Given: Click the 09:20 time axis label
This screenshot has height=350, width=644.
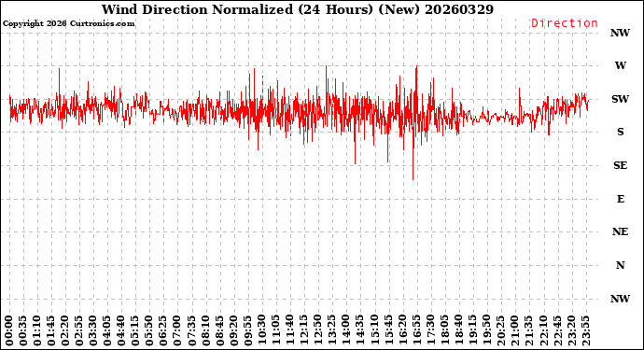Looking at the screenshot, I should tap(233, 330).
